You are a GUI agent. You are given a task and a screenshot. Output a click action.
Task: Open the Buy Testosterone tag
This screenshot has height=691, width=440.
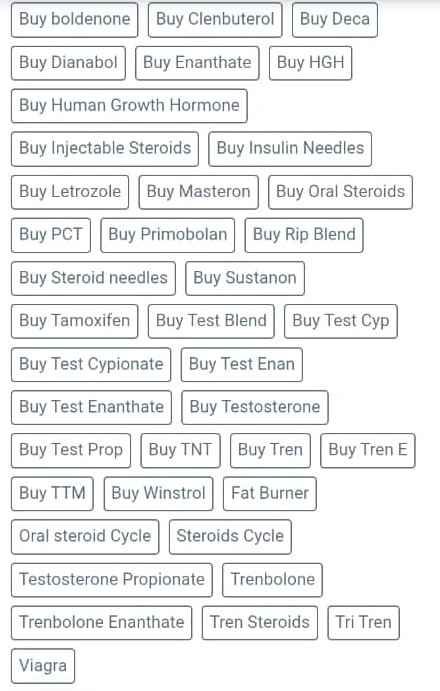[255, 407]
